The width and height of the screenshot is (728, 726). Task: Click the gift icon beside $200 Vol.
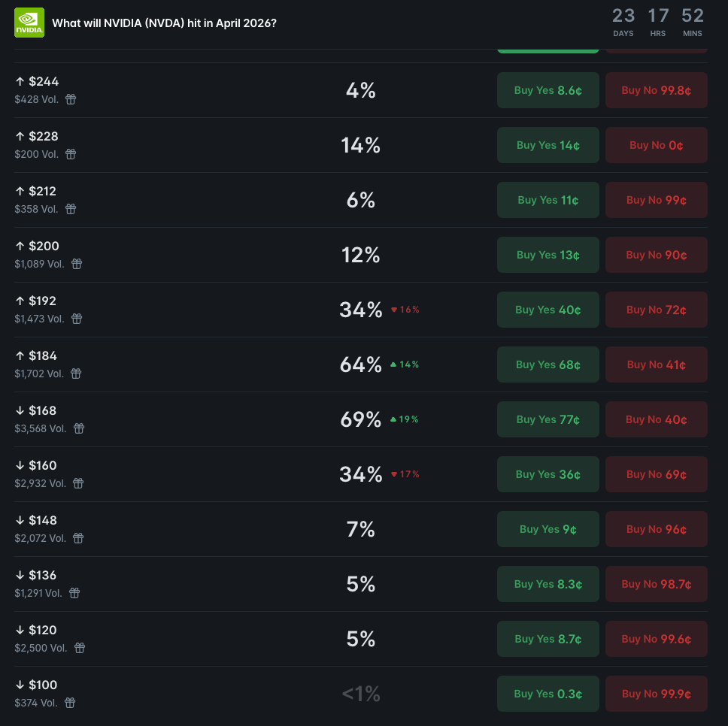coord(70,154)
